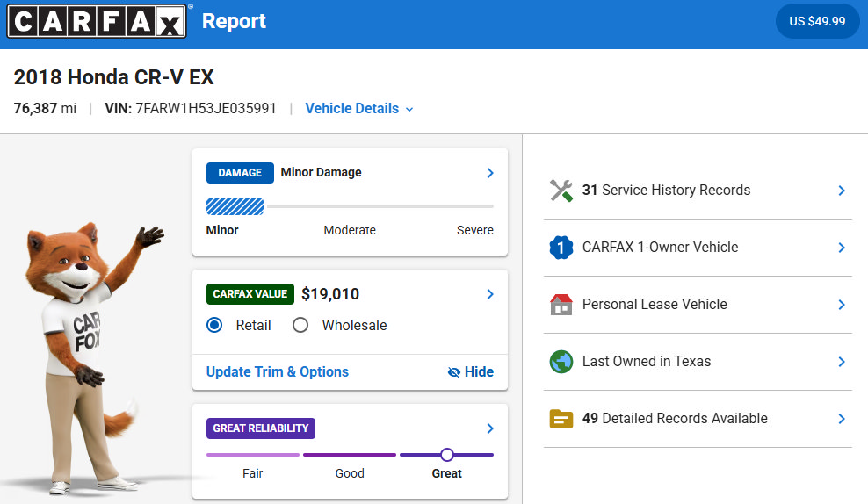Click the Fair segment of reliability bar
The image size is (868, 504).
point(252,455)
